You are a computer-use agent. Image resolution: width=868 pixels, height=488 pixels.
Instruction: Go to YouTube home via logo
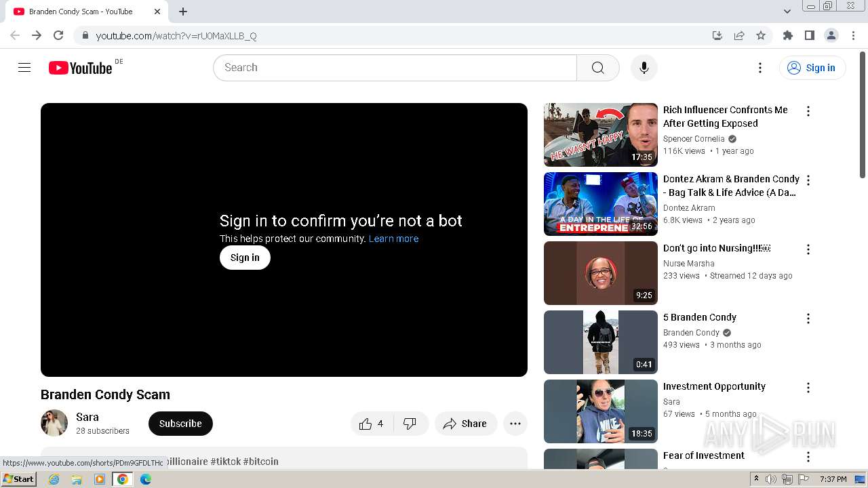pyautogui.click(x=81, y=68)
